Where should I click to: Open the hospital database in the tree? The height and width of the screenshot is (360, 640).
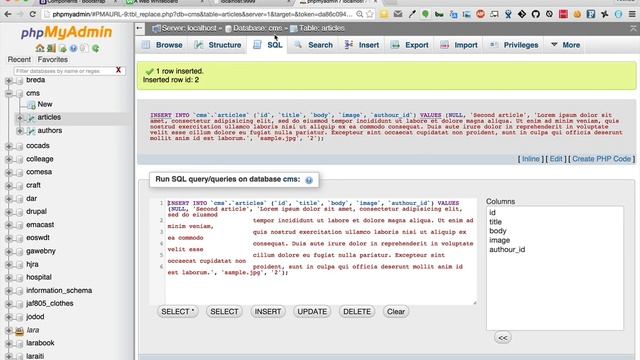(x=39, y=277)
